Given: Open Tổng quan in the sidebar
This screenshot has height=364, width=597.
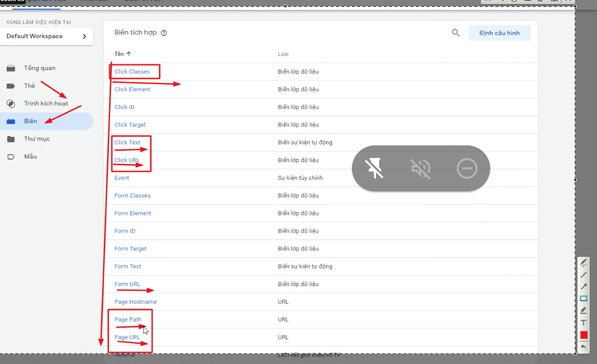Looking at the screenshot, I should [40, 68].
